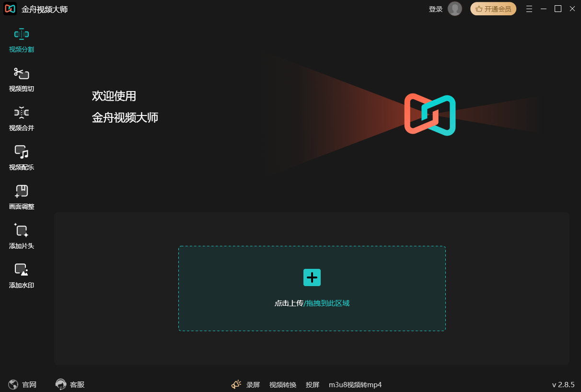581x392 pixels.
Task: Open the 视频分割 video split tool
Action: (x=22, y=40)
